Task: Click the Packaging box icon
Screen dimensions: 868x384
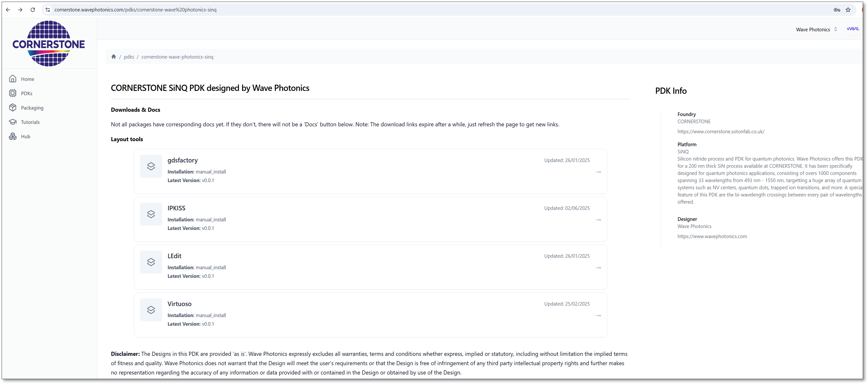Action: pyautogui.click(x=13, y=108)
